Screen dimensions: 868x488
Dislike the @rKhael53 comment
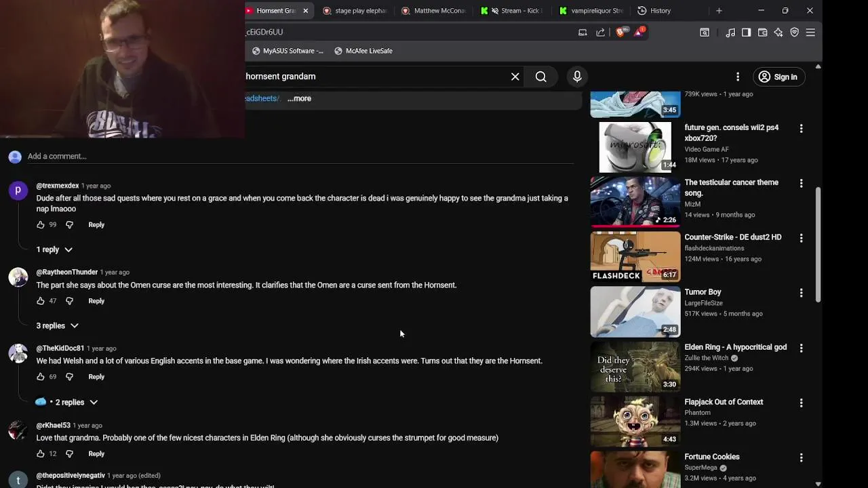tap(69, 453)
